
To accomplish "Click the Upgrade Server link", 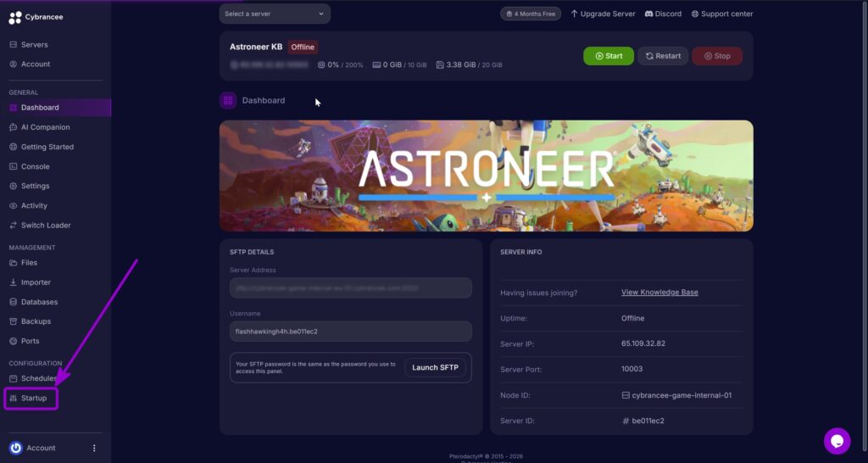I will pyautogui.click(x=603, y=14).
